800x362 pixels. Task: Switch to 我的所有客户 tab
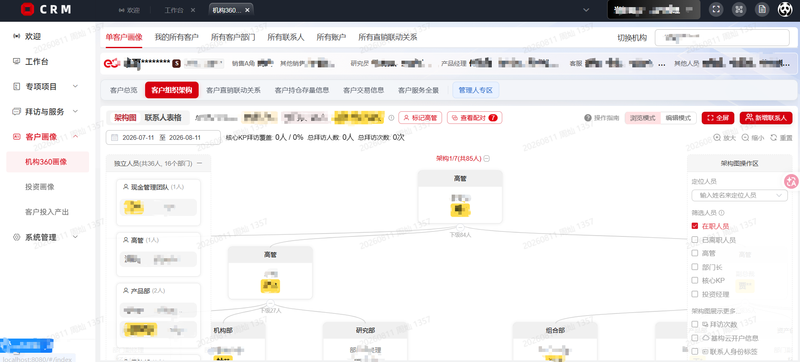(177, 37)
